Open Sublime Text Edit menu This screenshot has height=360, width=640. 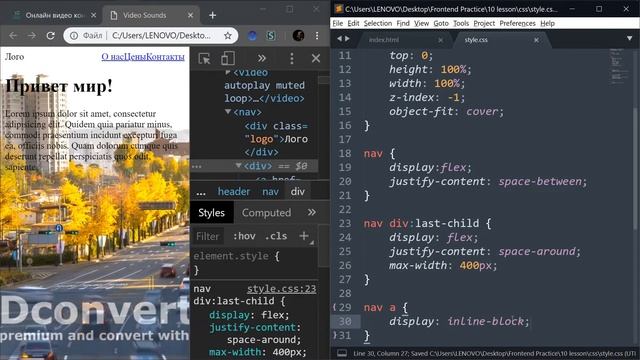353,23
